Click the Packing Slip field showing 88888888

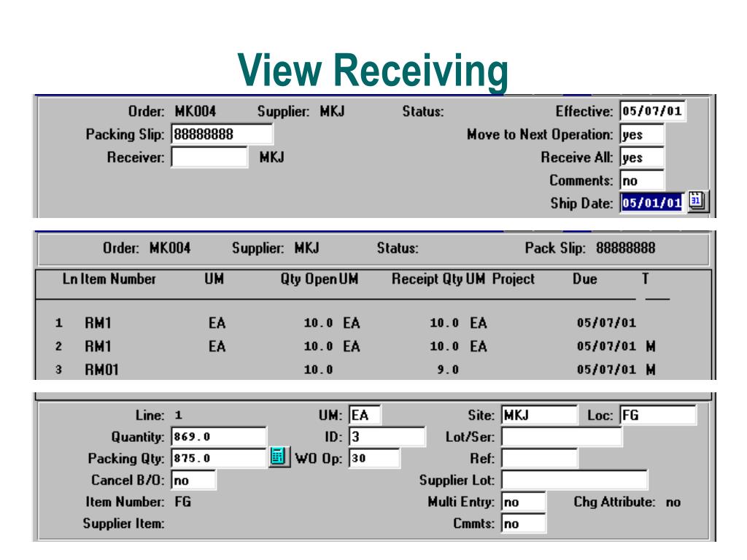222,134
